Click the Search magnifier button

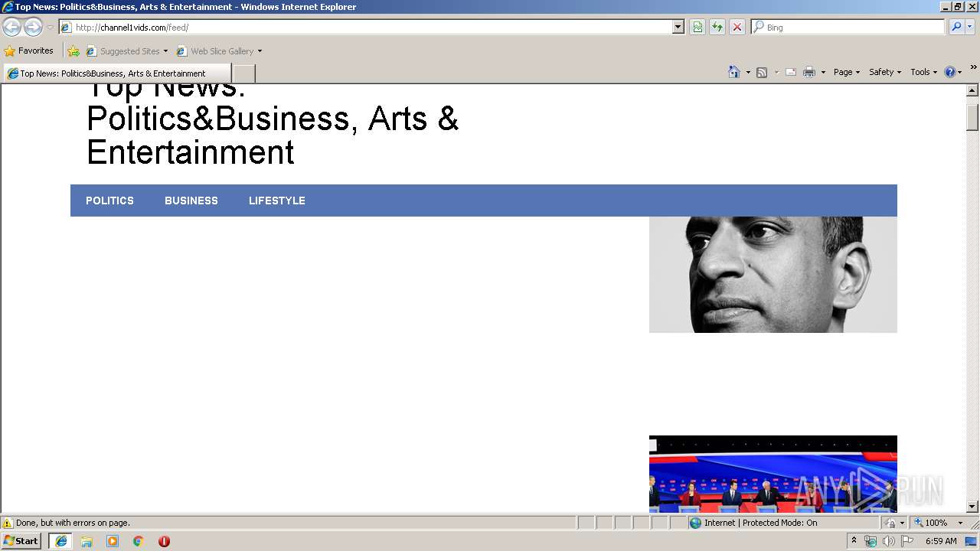click(955, 28)
